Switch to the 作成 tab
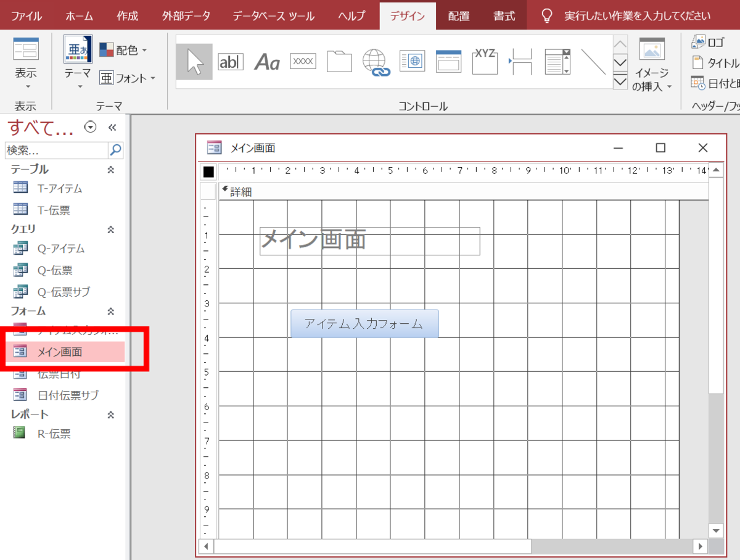 tap(128, 16)
